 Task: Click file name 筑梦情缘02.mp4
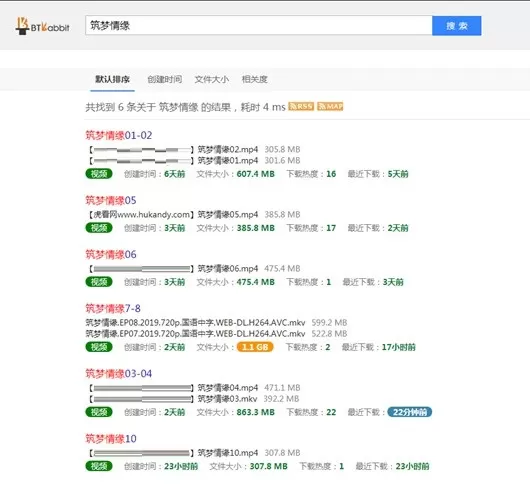tap(227, 149)
